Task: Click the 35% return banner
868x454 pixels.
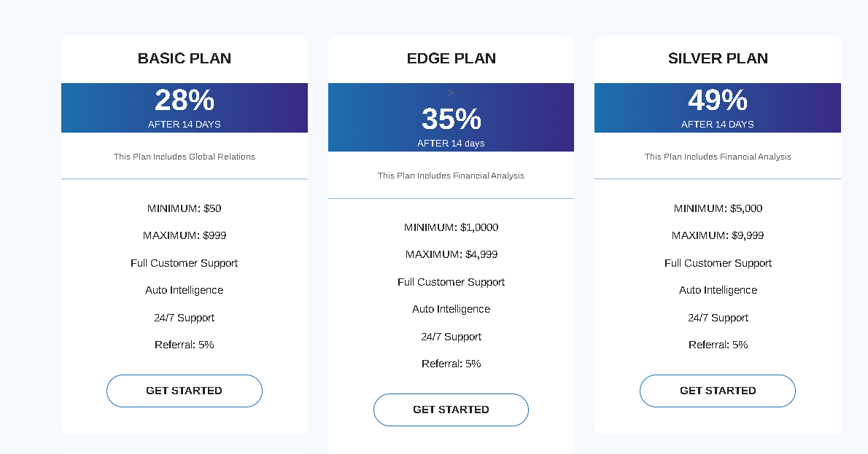Action: [451, 120]
